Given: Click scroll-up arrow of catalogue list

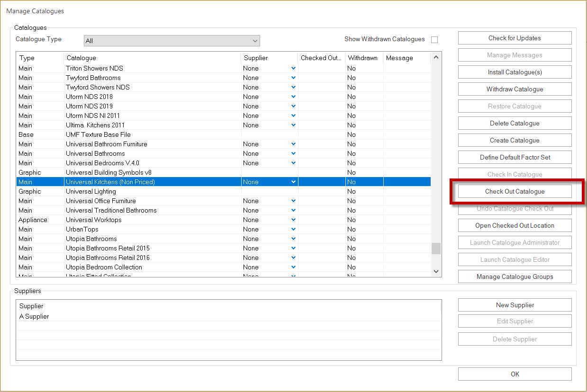Looking at the screenshot, I should [436, 57].
